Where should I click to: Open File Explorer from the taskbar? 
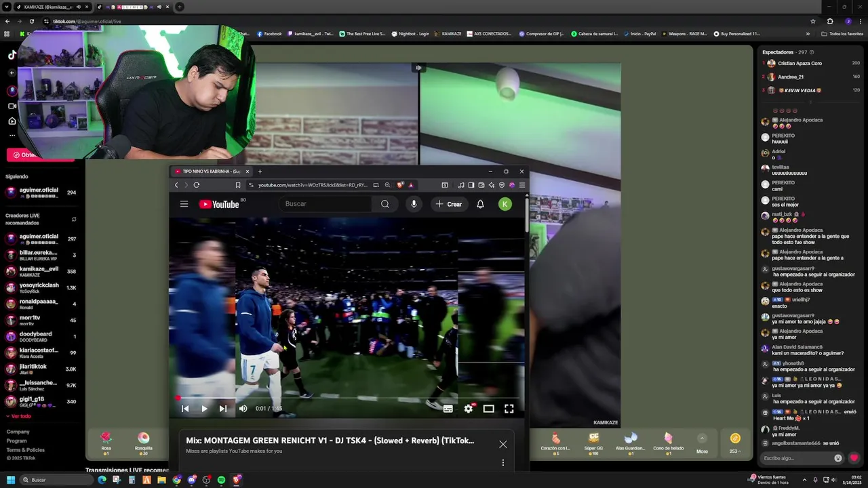coord(161,480)
